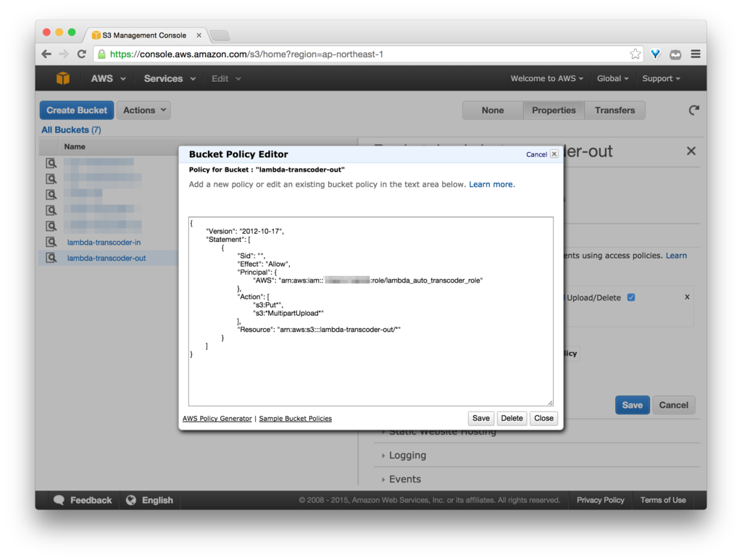Click the Cancel link in the dialog header

(536, 154)
